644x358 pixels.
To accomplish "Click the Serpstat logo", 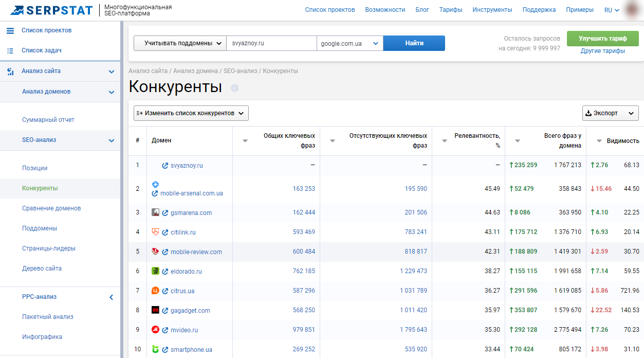I will coord(51,10).
